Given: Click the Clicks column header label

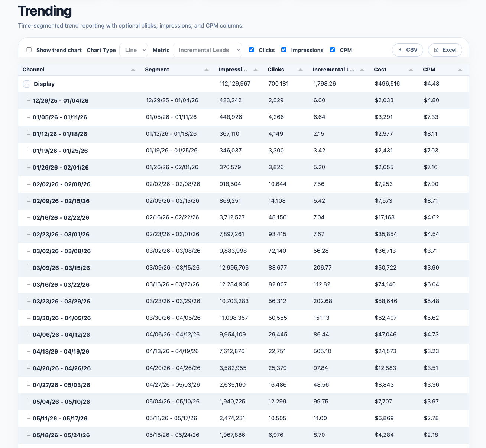Looking at the screenshot, I should (x=276, y=70).
